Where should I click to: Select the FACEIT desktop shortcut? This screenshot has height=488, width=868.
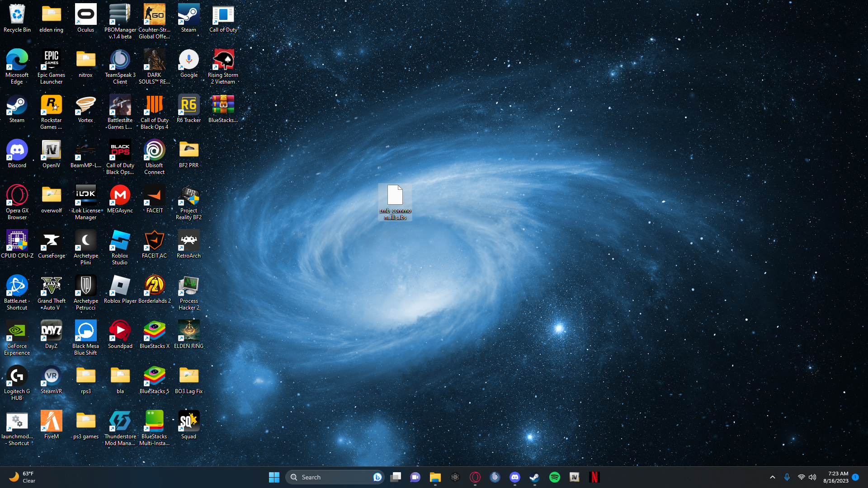(x=154, y=199)
